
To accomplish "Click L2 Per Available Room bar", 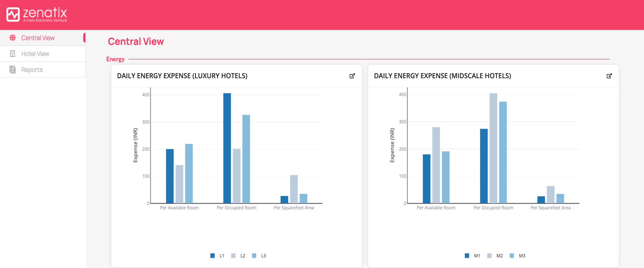I will click(179, 184).
